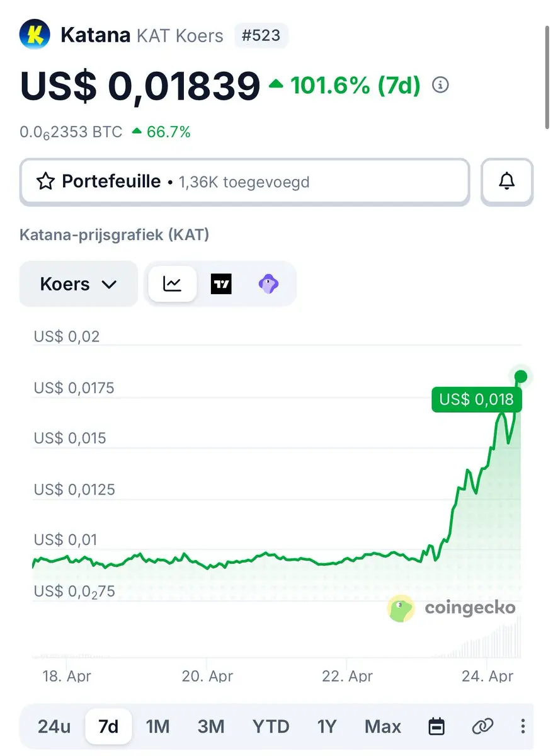Screen dimensions: 553x756
Task: Select the 7d time range
Action: point(108,726)
